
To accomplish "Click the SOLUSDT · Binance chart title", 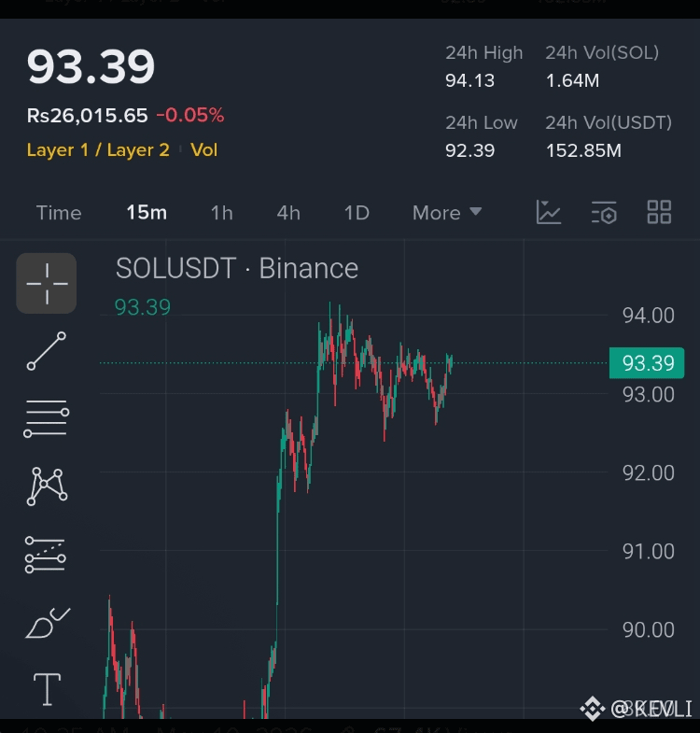I will tap(237, 268).
